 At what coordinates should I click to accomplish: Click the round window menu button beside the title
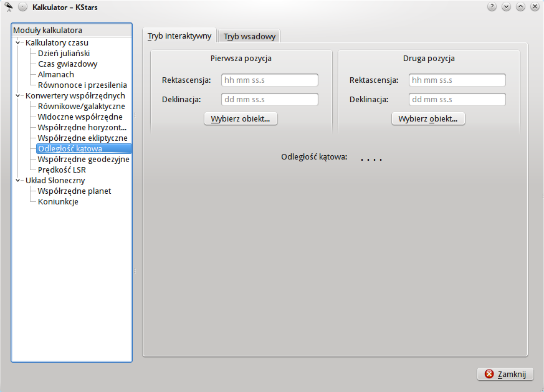tap(22, 7)
